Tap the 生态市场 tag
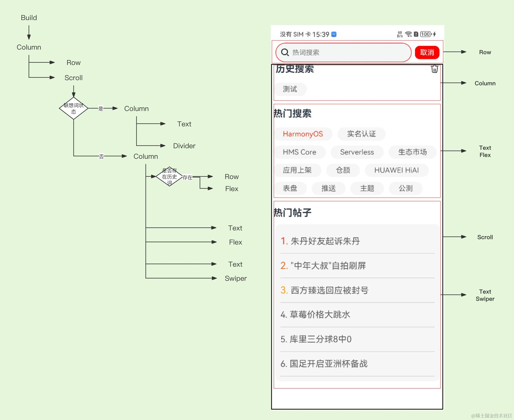This screenshot has height=420, width=514. (x=412, y=152)
